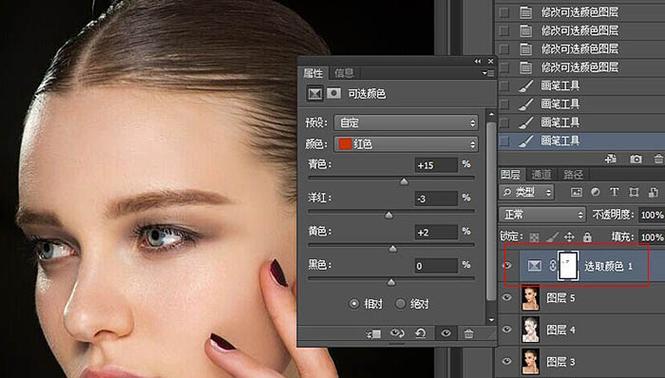Lock image pixels brush icon
Image resolution: width=665 pixels, height=378 pixels.
(552, 237)
